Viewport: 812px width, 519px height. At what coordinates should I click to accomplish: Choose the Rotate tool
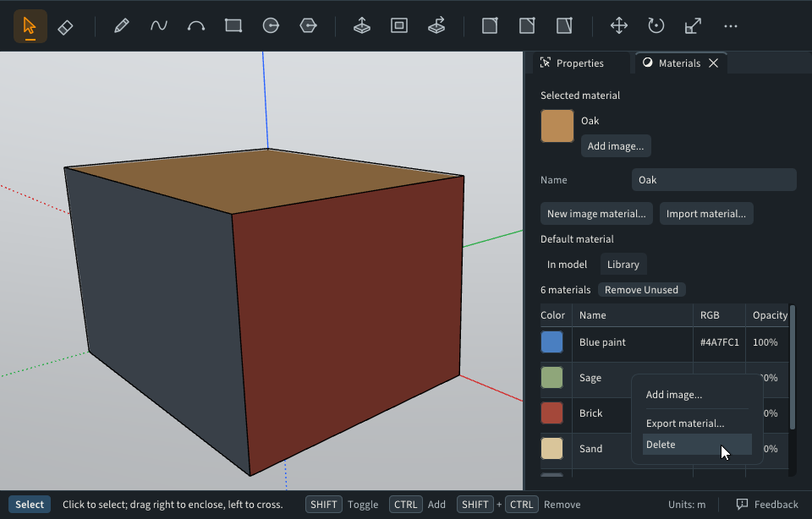click(x=656, y=26)
